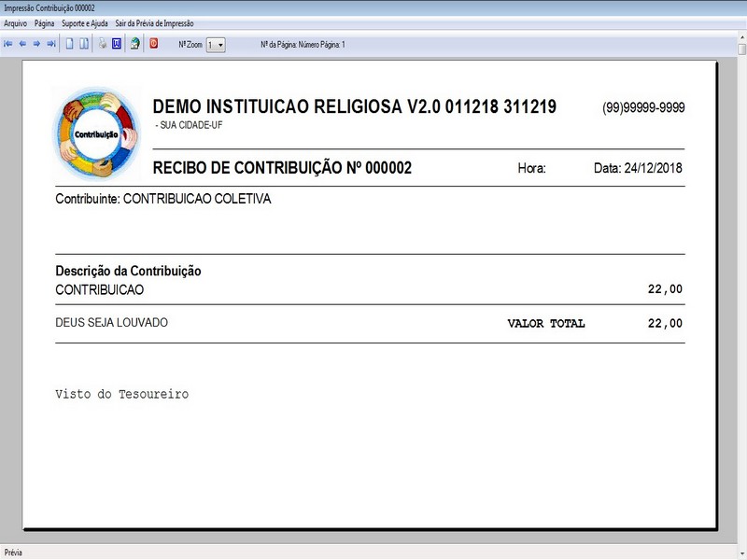Click the vertical scrollbar thumb
747x560 pixels.
pos(742,49)
